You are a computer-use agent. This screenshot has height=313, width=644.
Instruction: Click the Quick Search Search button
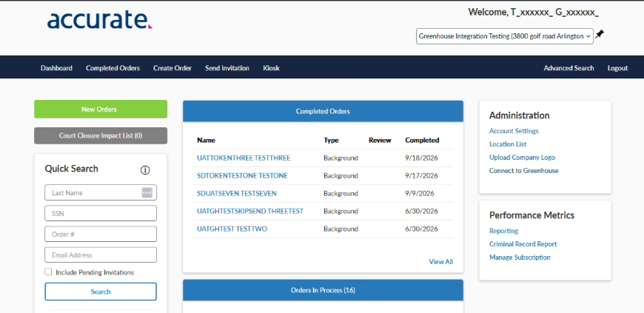click(101, 292)
